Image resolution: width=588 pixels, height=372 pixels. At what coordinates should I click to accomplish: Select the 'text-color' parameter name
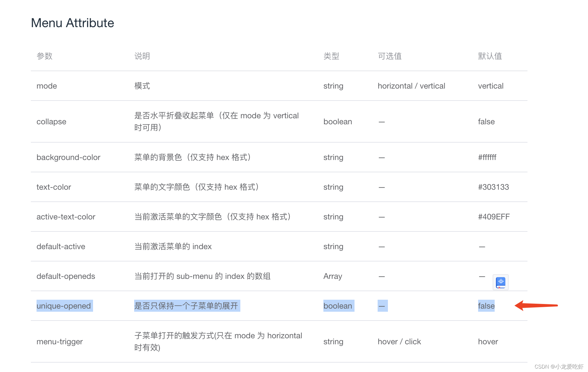(x=54, y=187)
